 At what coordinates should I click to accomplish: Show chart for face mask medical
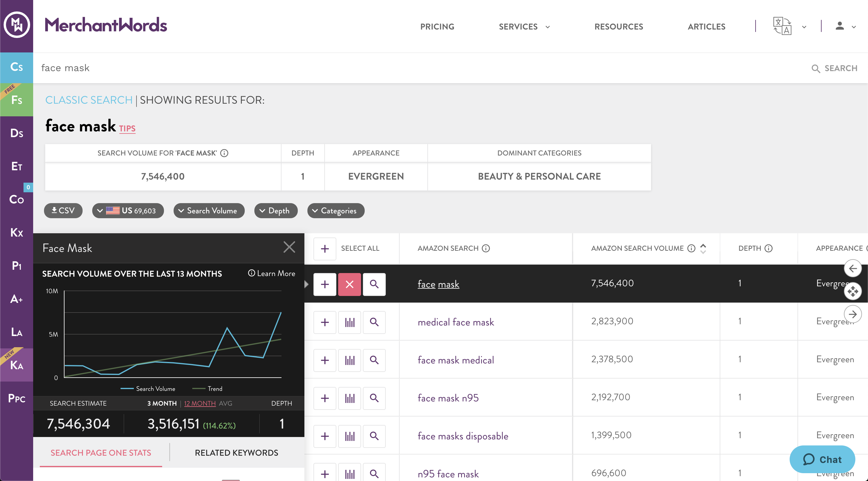pyautogui.click(x=349, y=360)
